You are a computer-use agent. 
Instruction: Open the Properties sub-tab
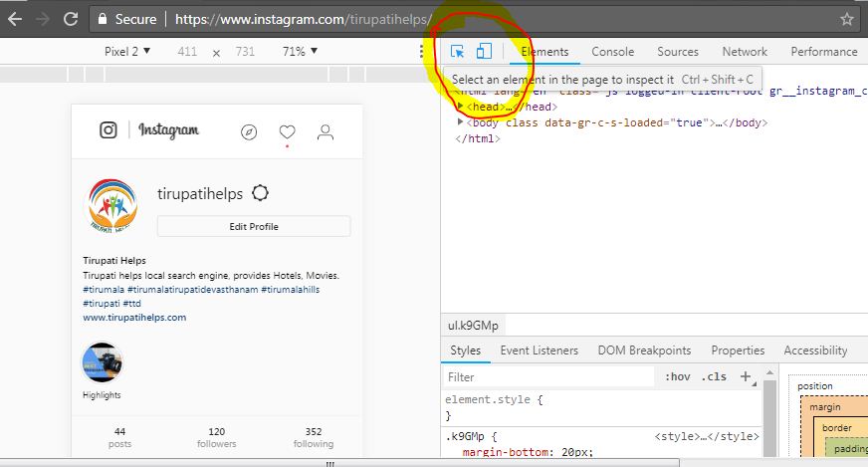point(738,350)
